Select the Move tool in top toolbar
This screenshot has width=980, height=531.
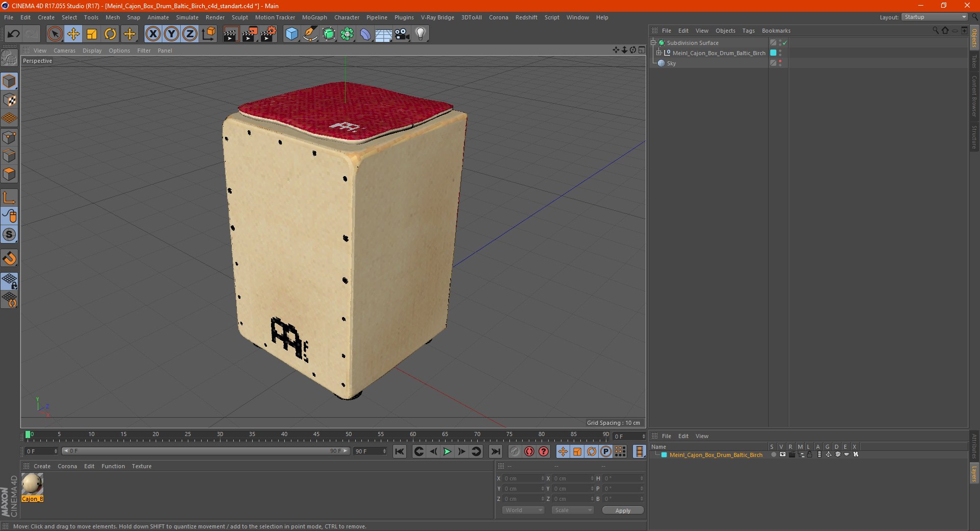[x=73, y=34]
